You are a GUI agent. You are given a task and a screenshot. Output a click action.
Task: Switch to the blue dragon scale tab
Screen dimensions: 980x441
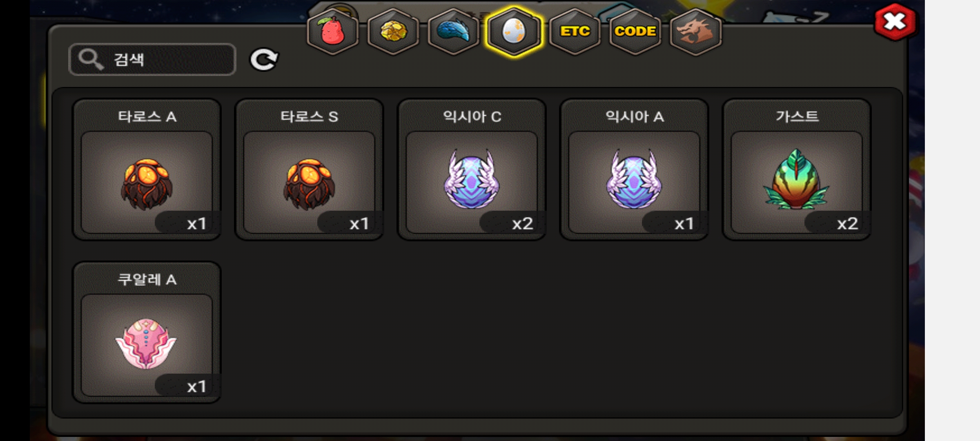(x=453, y=31)
